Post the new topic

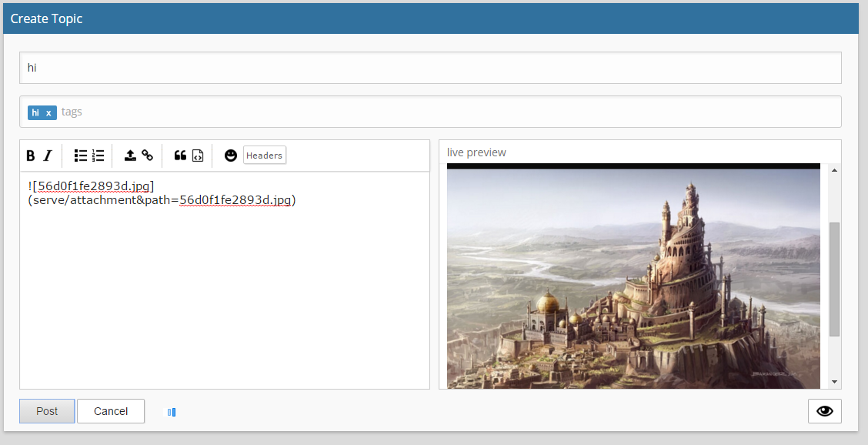pos(47,411)
